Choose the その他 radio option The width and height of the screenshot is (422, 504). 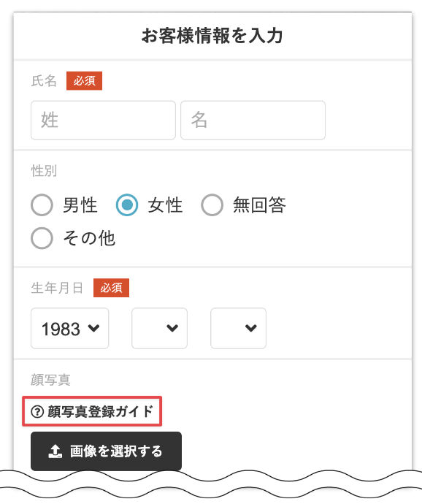(x=42, y=238)
